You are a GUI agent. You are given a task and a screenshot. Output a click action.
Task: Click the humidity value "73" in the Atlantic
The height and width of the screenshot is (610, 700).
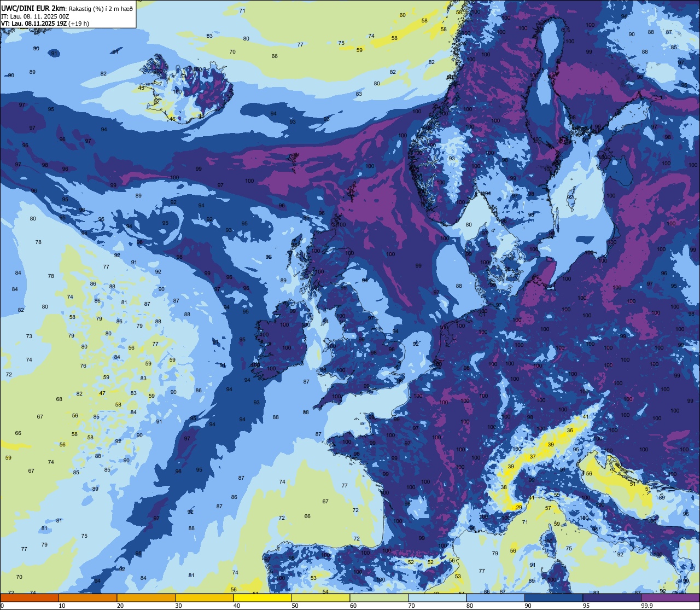pos(29,336)
